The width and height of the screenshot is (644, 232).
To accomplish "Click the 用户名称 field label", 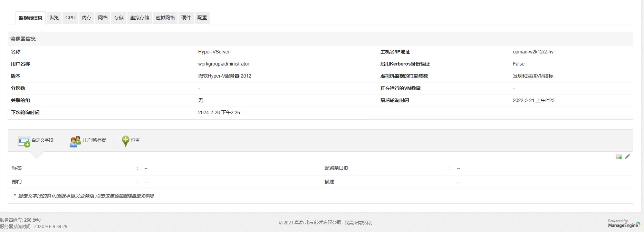I will [x=20, y=64].
